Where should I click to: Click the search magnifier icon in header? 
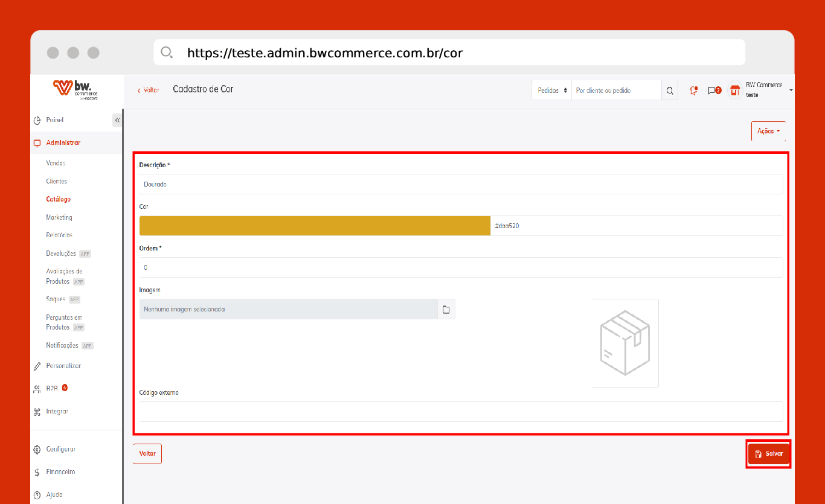point(670,91)
